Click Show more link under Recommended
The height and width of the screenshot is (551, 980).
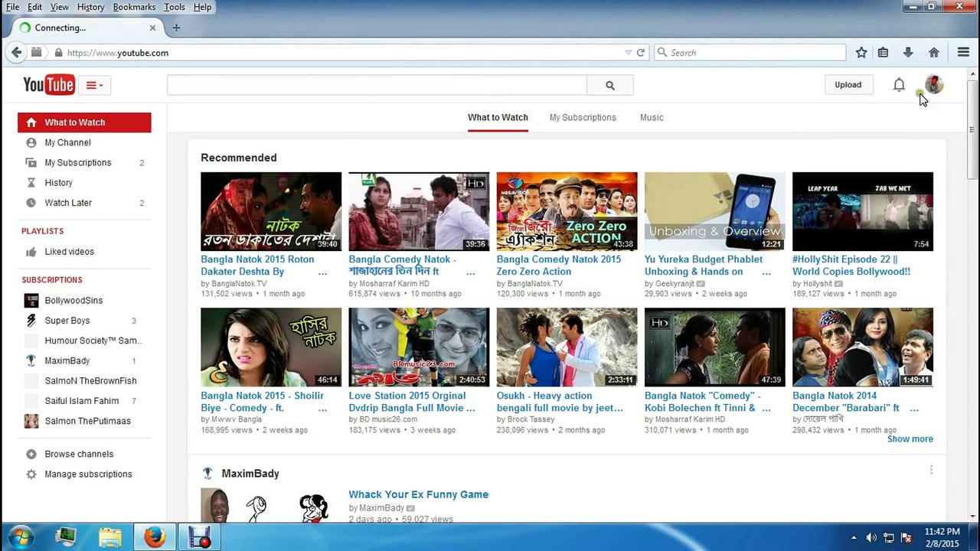[910, 439]
